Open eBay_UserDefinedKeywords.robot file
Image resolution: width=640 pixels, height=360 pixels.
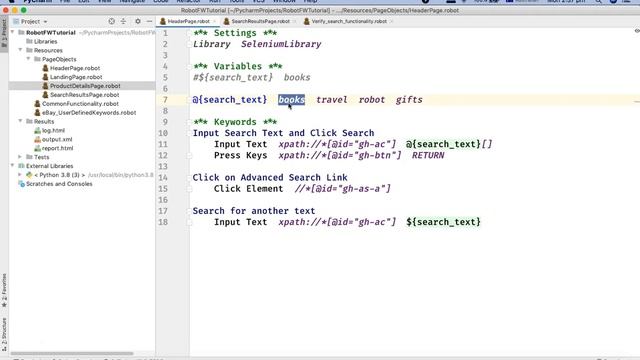click(89, 113)
